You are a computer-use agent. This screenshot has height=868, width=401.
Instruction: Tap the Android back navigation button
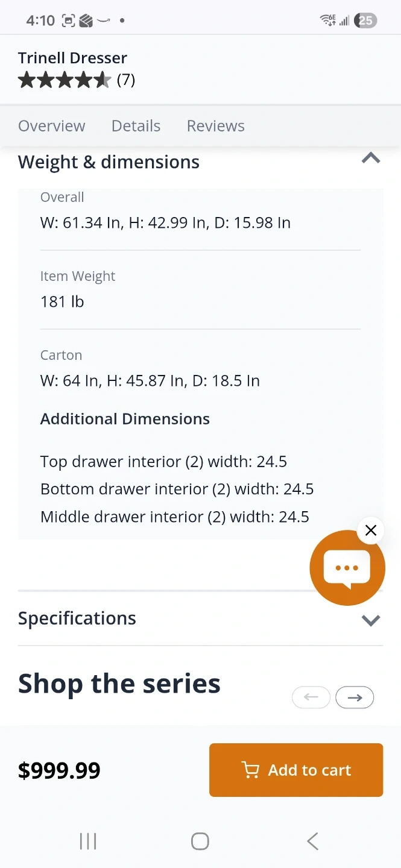coord(312,841)
